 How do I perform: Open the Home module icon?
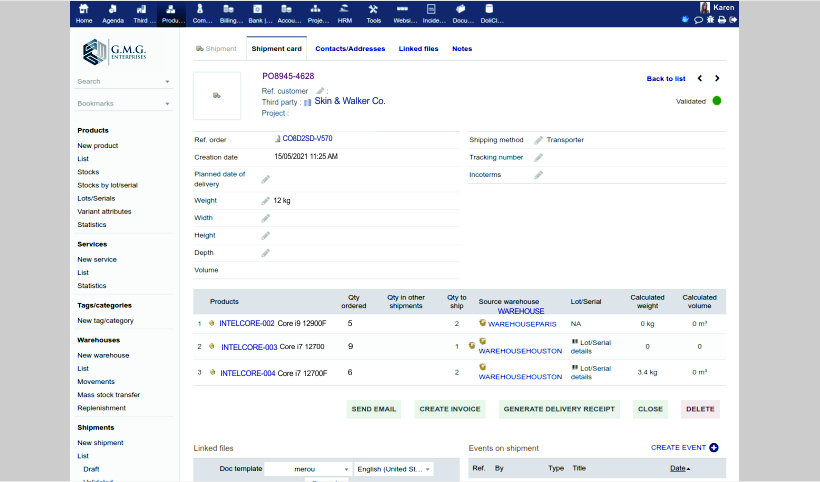(x=84, y=9)
